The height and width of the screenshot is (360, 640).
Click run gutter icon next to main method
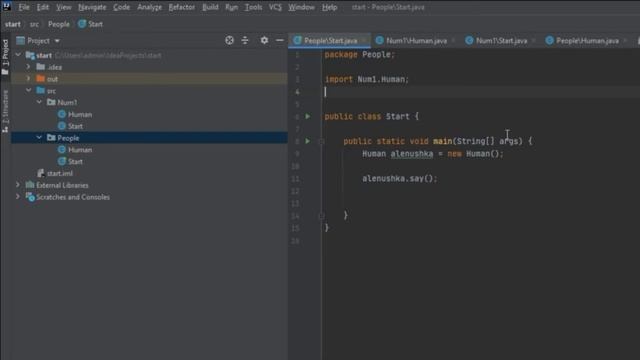pos(308,141)
